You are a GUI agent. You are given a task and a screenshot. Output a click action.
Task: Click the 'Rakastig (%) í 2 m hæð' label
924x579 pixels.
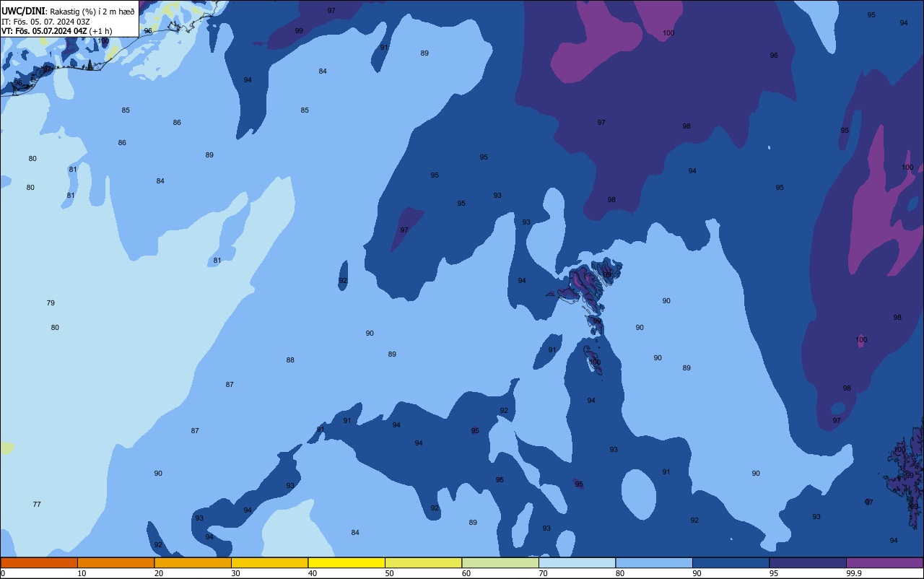[x=92, y=12]
